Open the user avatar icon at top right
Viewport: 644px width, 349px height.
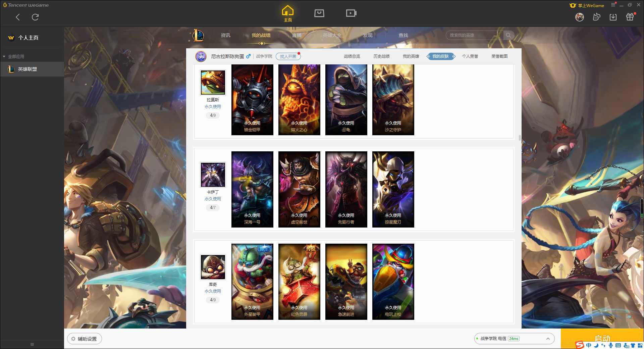pyautogui.click(x=580, y=17)
